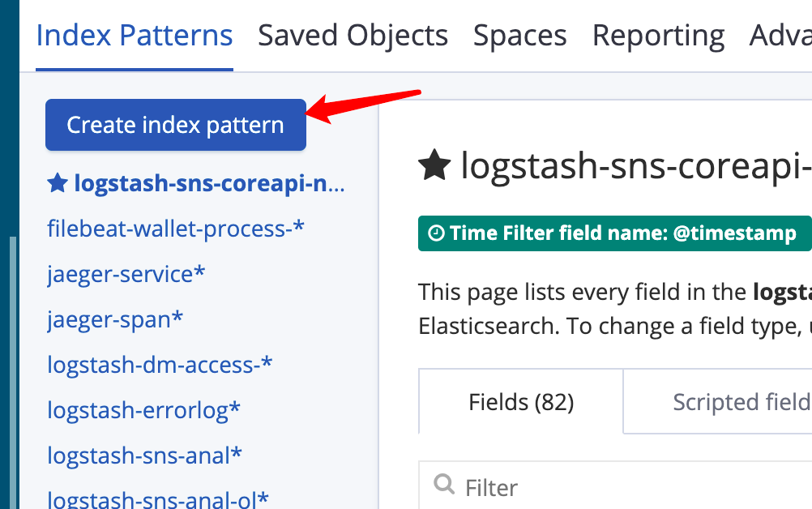
Task: Switch to the Saved Objects tab
Action: pos(353,36)
